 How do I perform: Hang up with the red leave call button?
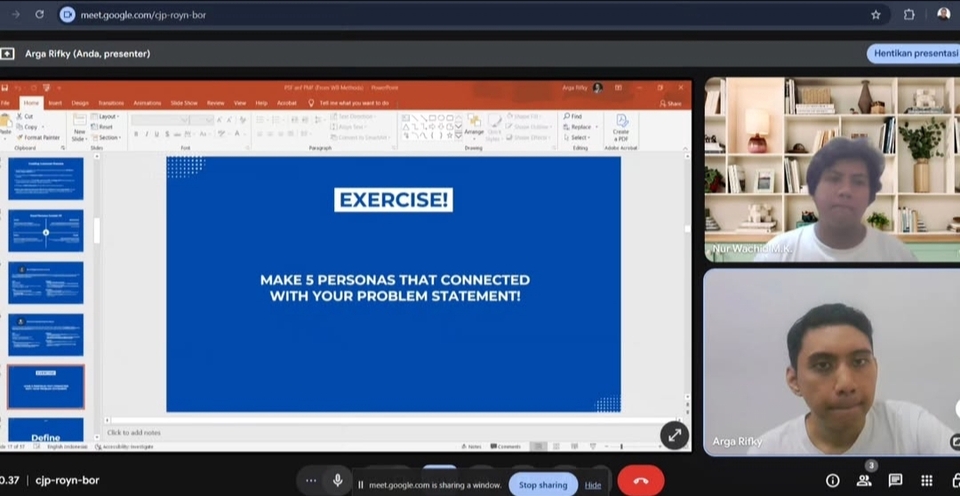pyautogui.click(x=640, y=481)
